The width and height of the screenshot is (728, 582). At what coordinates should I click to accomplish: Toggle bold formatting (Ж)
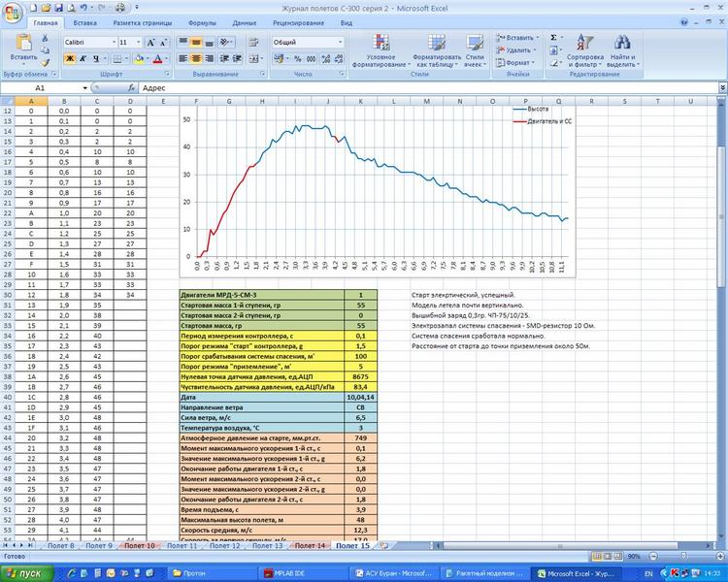pyautogui.click(x=70, y=59)
